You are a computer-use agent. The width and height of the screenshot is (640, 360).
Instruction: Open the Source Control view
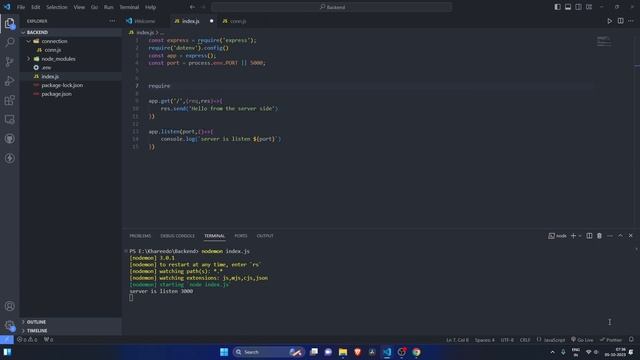10,62
